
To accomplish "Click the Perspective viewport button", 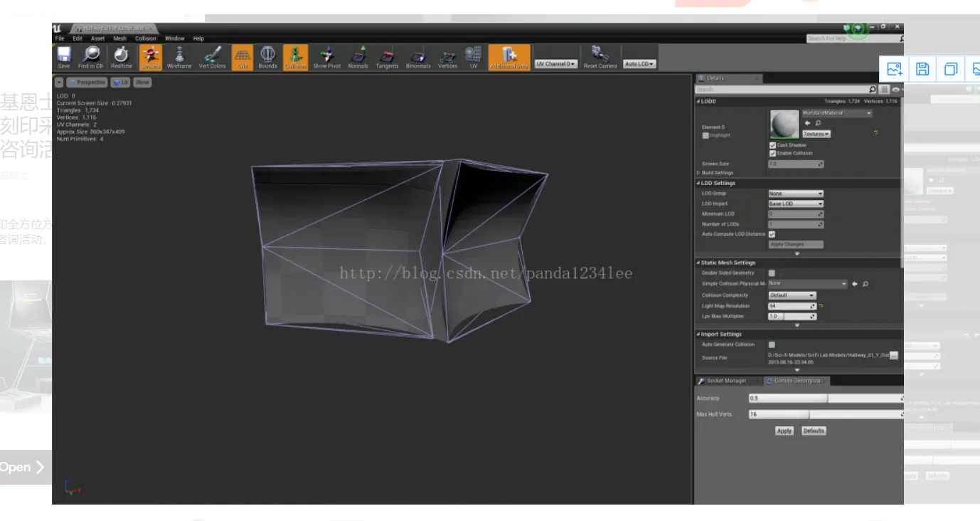I will [87, 83].
